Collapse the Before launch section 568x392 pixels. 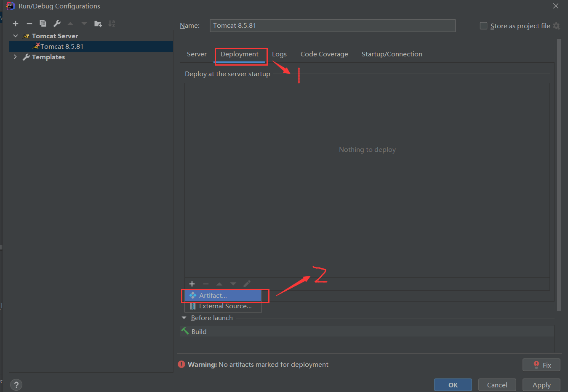(184, 318)
